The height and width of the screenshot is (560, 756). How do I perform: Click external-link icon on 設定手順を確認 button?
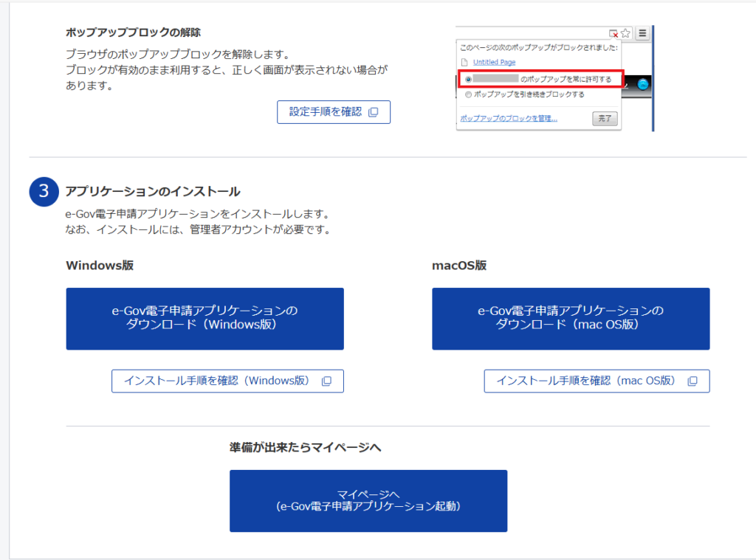pos(373,112)
